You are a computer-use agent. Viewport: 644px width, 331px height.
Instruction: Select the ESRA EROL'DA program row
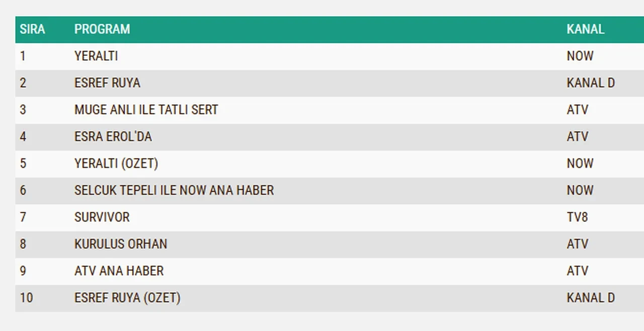[113, 137]
